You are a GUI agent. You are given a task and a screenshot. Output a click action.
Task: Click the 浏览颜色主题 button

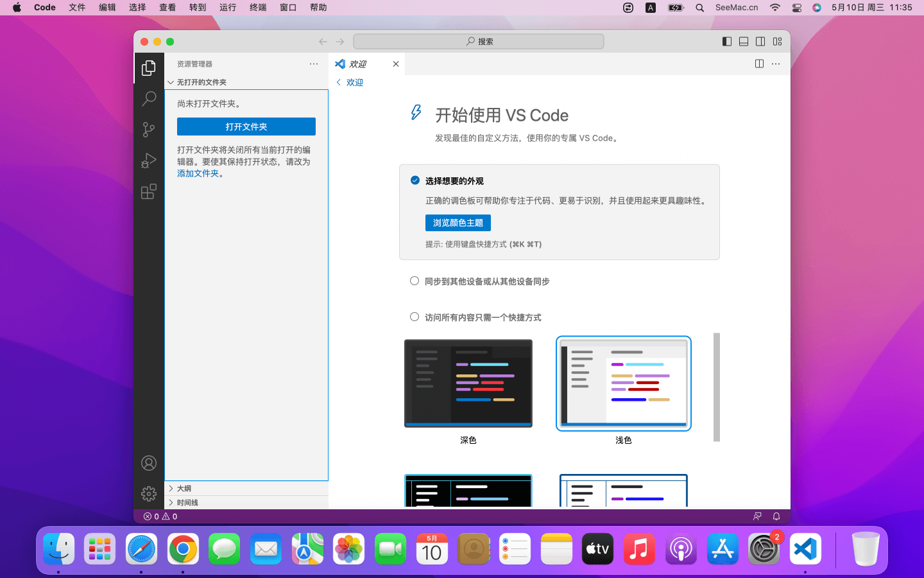pyautogui.click(x=458, y=223)
